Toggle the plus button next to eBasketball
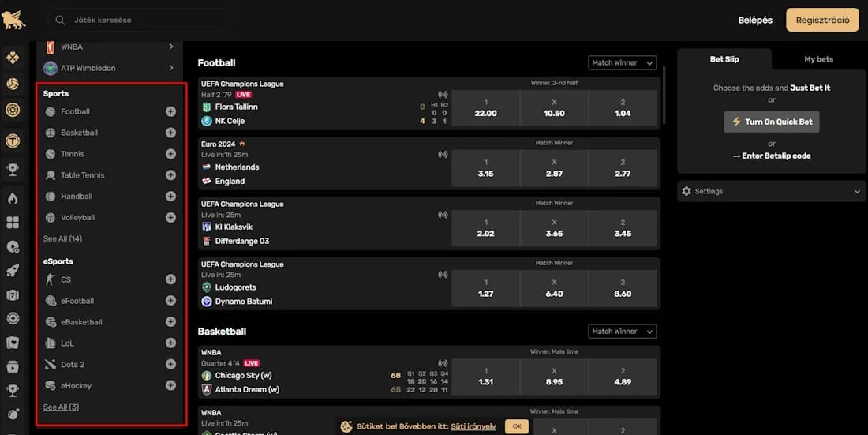This screenshot has width=868, height=435. 170,321
